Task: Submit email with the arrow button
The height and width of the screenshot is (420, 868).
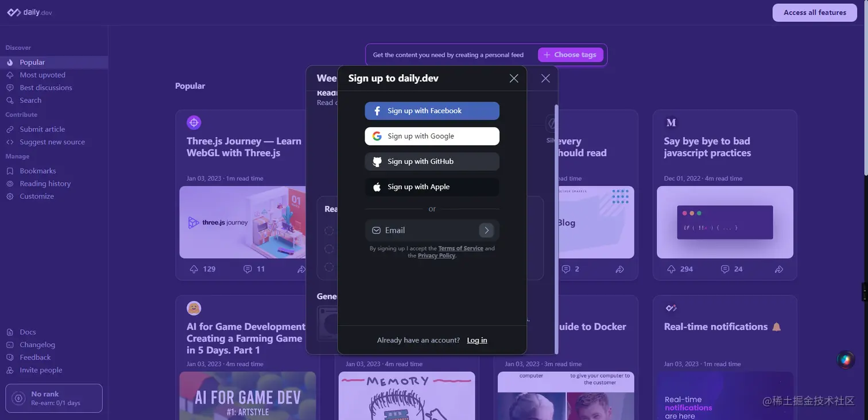Action: click(486, 230)
